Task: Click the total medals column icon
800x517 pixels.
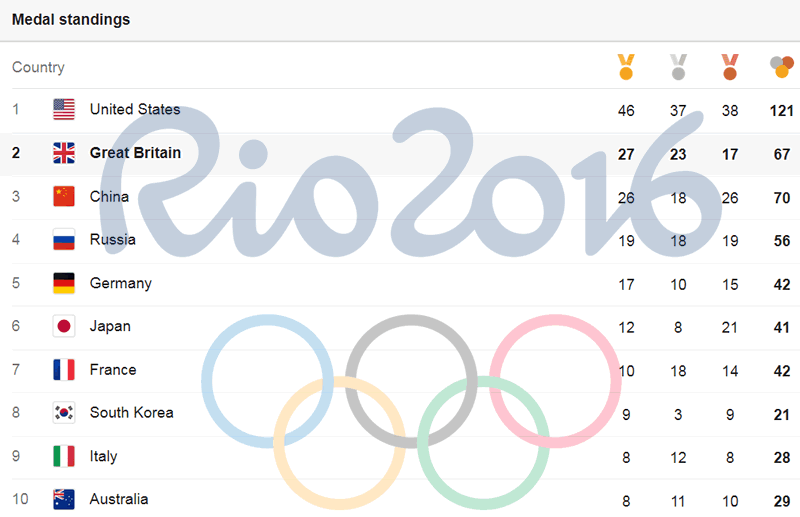Action: click(x=781, y=67)
